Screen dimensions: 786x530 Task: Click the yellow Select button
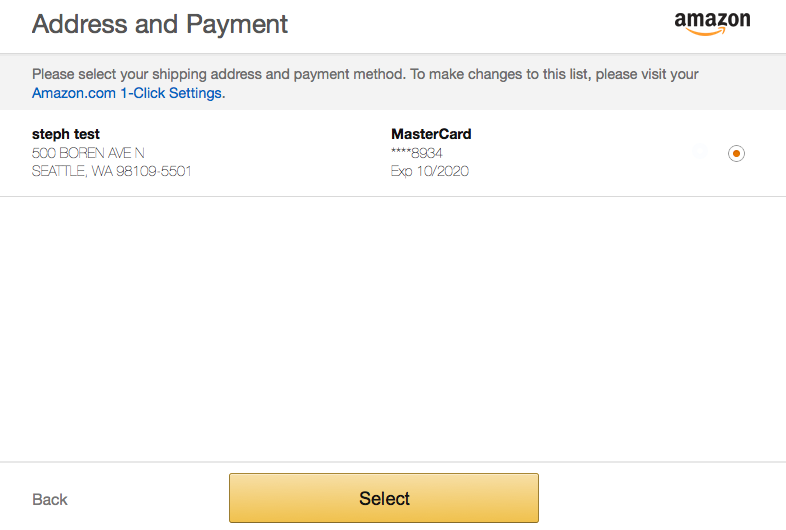[x=384, y=498]
